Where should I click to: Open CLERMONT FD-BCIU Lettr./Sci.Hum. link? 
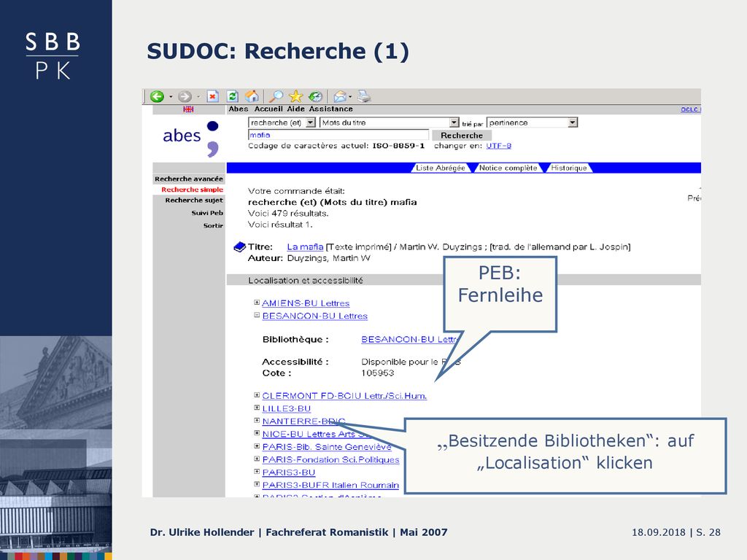point(344,395)
